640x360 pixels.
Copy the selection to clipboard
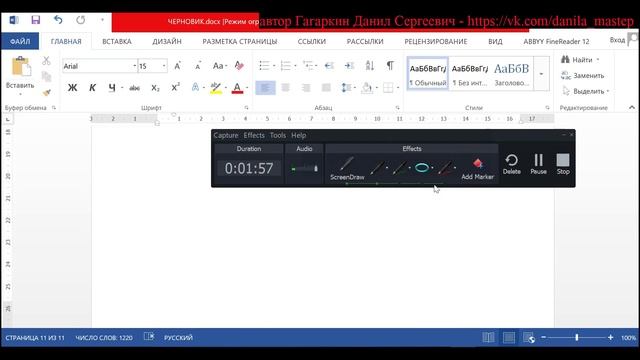click(x=47, y=76)
